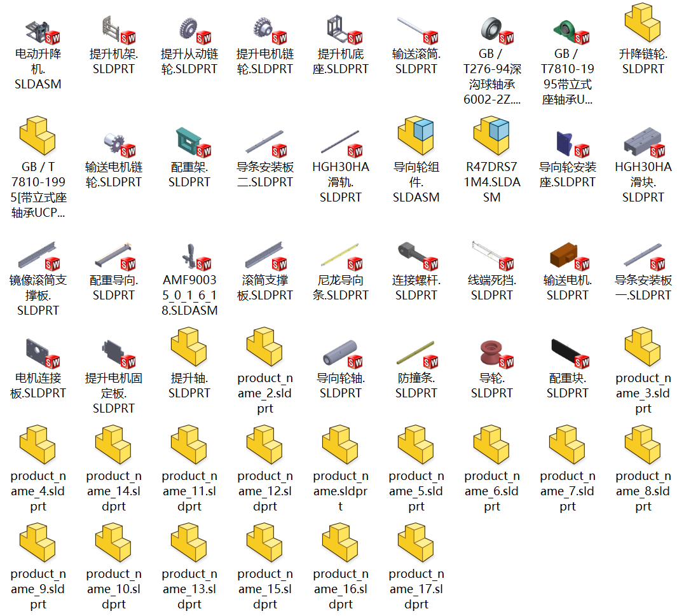
Task: Click the product_name_14.sldprt icon
Action: [x=113, y=445]
